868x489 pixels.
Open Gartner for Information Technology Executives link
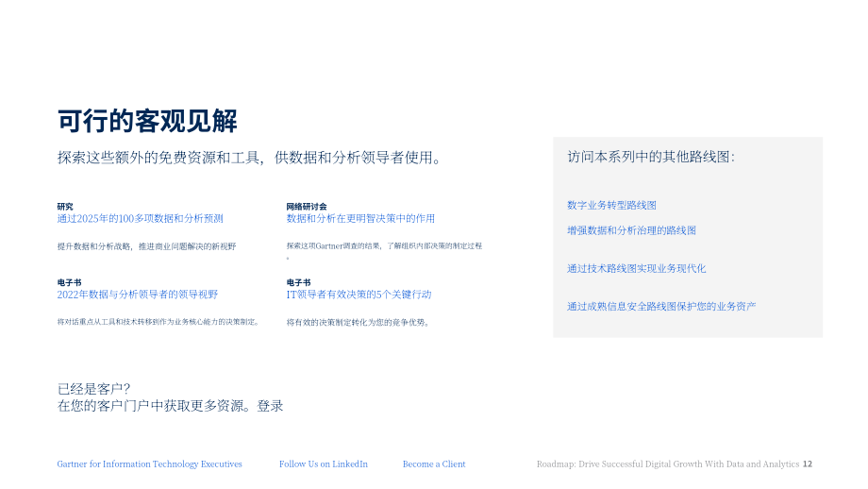click(149, 464)
